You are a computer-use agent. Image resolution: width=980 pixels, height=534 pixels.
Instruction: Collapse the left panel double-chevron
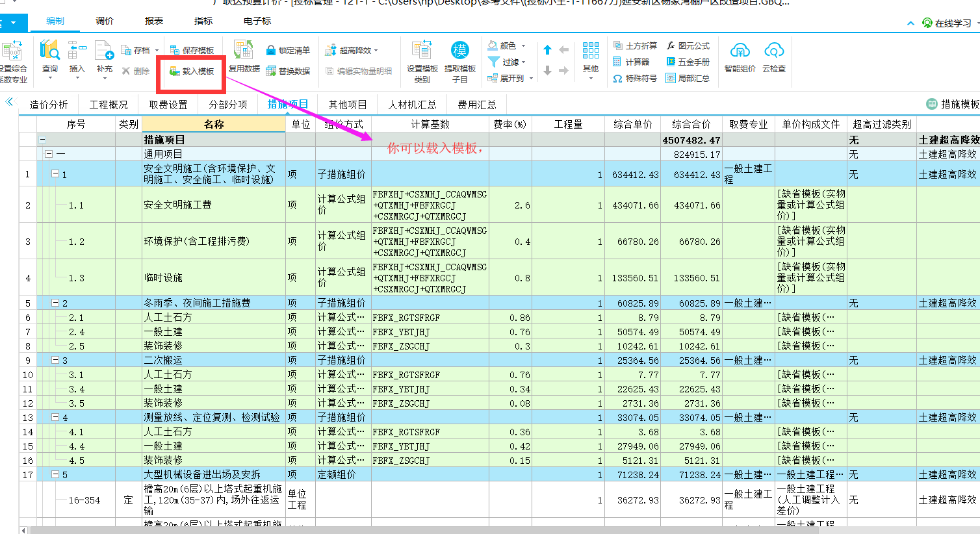pos(9,101)
